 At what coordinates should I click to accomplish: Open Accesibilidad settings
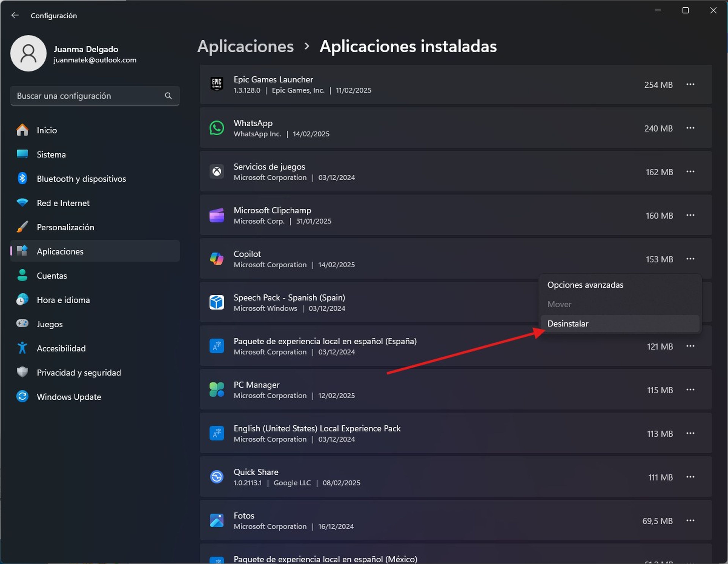click(x=95, y=348)
